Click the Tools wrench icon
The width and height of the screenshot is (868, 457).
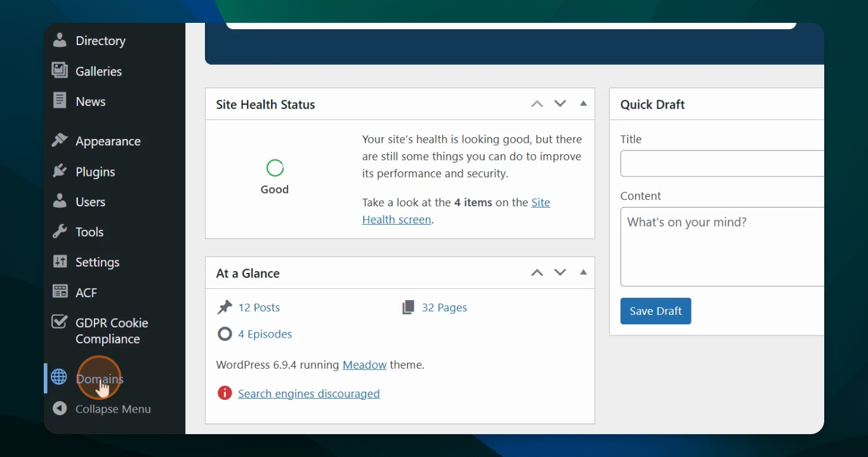point(60,232)
